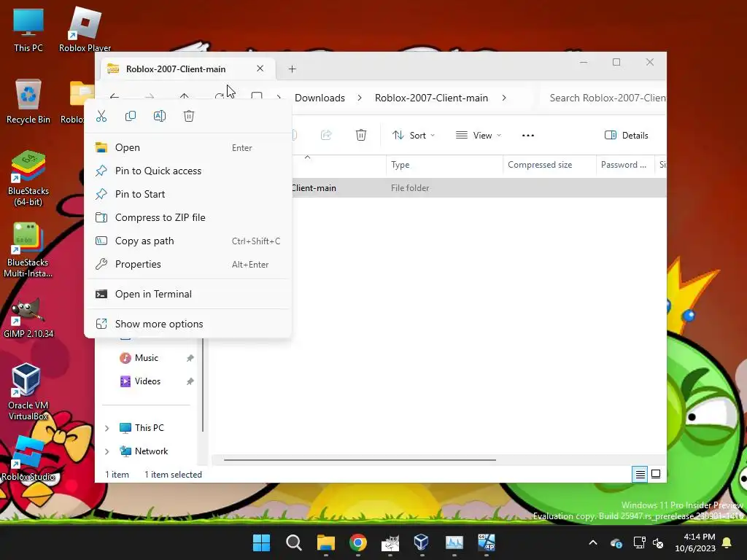The height and width of the screenshot is (560, 747).
Task: Click BlueStacks Multi-Instance desktop shortcut
Action: (x=28, y=249)
